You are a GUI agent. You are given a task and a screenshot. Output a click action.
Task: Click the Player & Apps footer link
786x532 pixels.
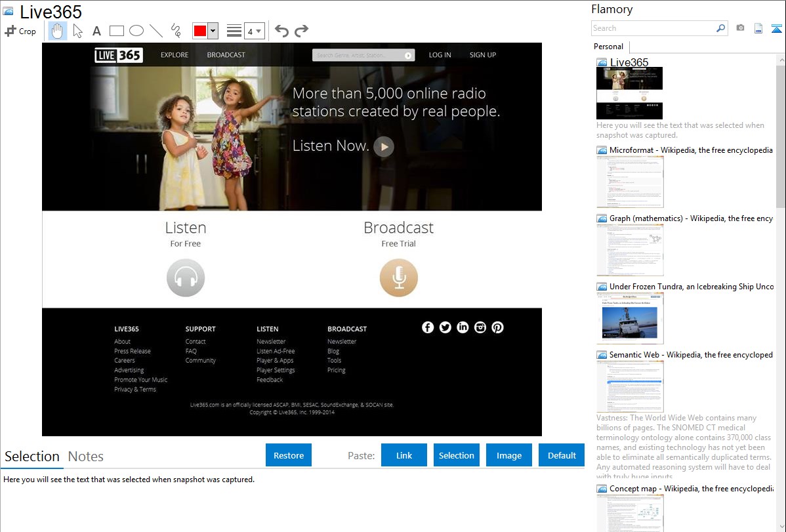[x=275, y=361]
